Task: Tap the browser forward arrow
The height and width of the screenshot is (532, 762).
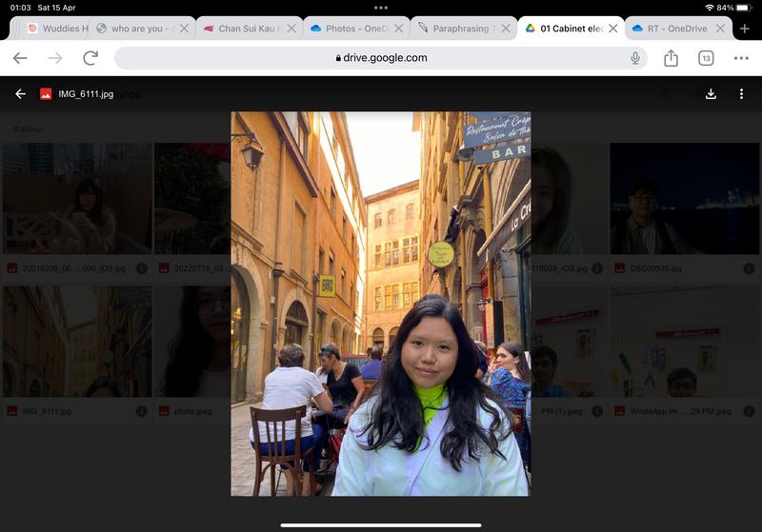Action: click(55, 58)
